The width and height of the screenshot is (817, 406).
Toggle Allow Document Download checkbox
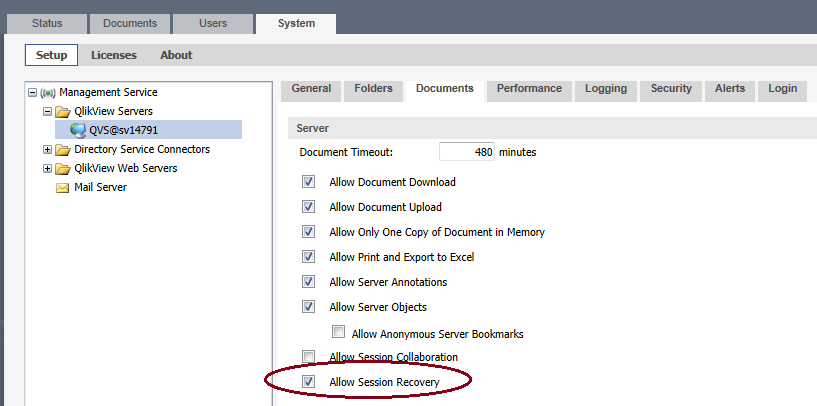(308, 182)
